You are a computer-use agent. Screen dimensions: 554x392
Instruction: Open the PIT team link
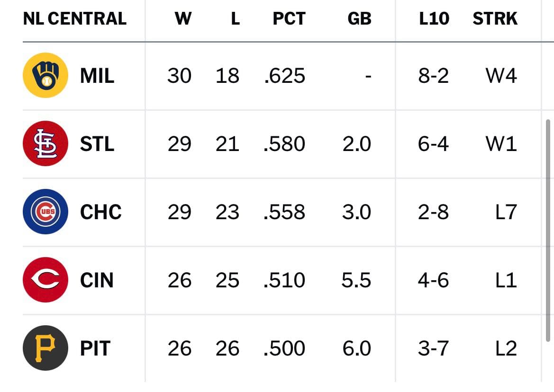(x=95, y=348)
